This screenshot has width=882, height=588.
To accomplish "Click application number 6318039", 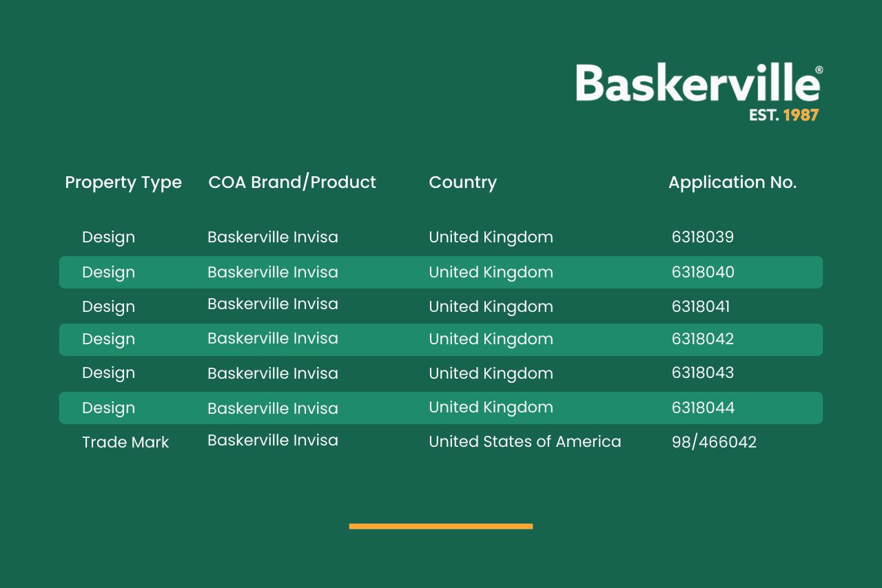I will [x=703, y=237].
